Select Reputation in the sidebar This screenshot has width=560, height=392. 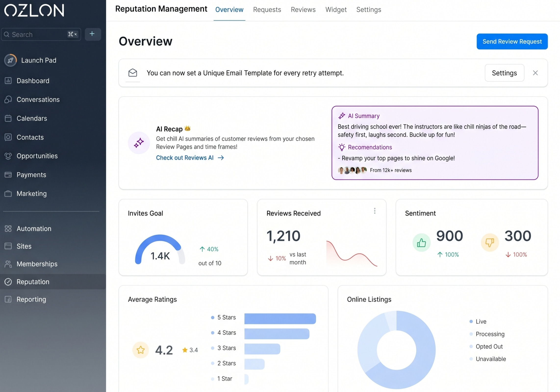point(53,282)
